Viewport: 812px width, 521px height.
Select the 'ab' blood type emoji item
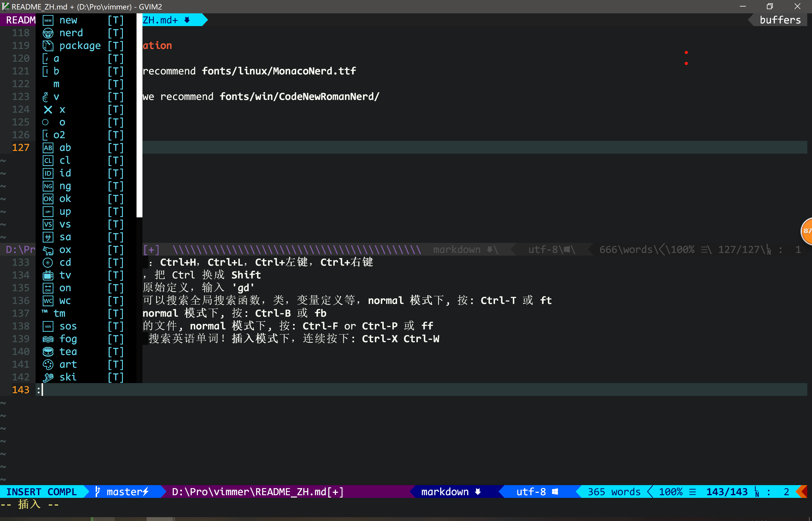tap(86, 148)
